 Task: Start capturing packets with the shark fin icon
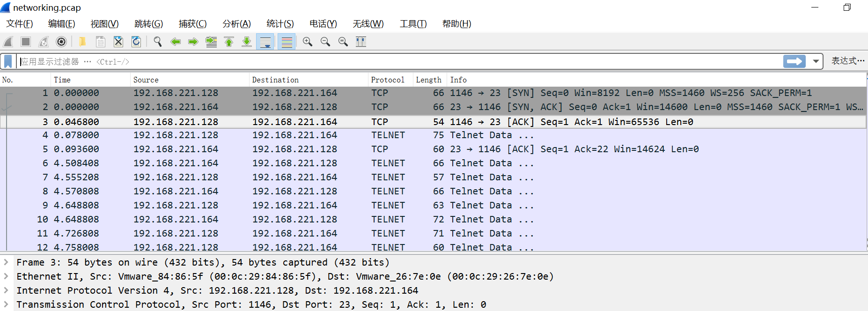[x=8, y=42]
